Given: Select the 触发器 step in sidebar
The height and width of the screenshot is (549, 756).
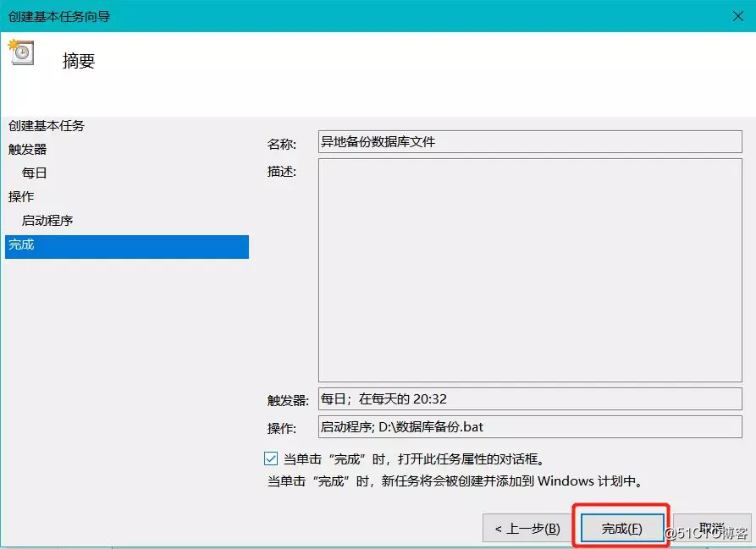Looking at the screenshot, I should (27, 149).
